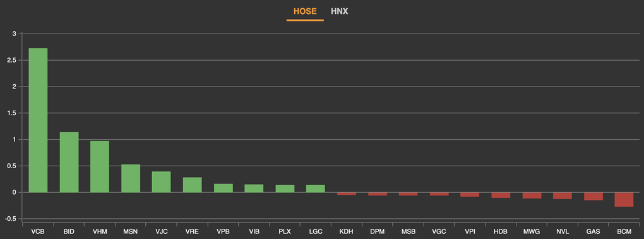Click the MSN bar in chart
Image resolution: width=644 pixels, height=239 pixels.
click(x=131, y=178)
